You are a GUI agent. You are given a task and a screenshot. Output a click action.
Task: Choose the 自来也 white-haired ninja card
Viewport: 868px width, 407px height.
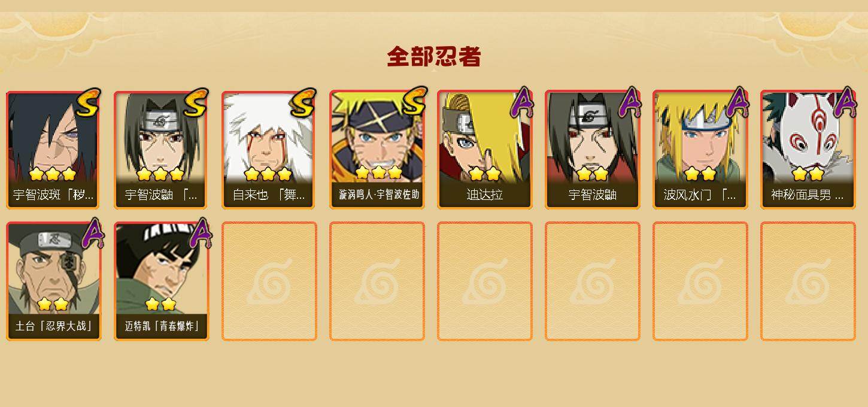(x=268, y=150)
